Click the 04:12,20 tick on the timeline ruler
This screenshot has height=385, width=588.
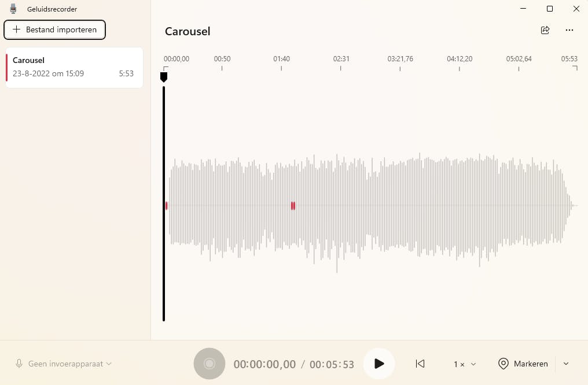pos(459,68)
